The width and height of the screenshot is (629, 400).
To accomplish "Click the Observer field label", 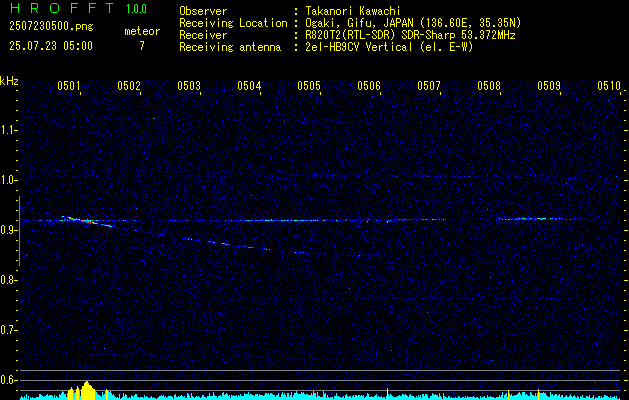I will [203, 11].
